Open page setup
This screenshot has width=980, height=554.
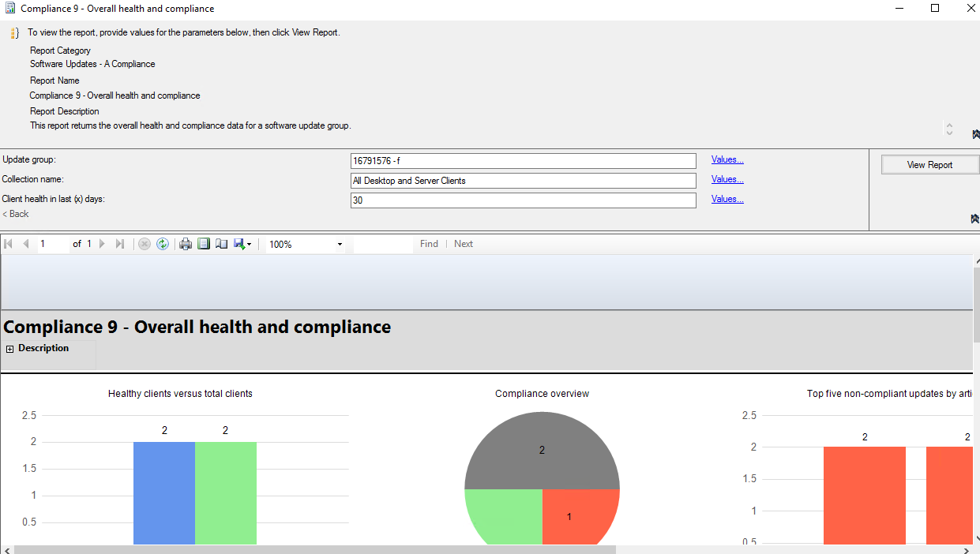click(x=221, y=244)
